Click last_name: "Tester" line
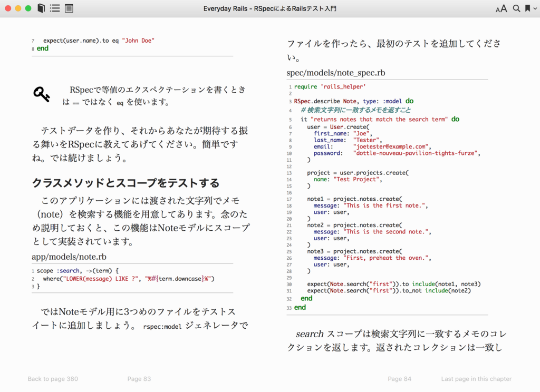 pos(348,140)
